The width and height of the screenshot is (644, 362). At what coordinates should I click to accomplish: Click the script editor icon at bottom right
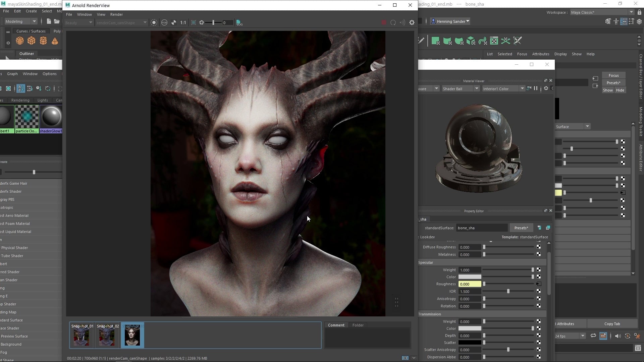pyautogui.click(x=638, y=348)
